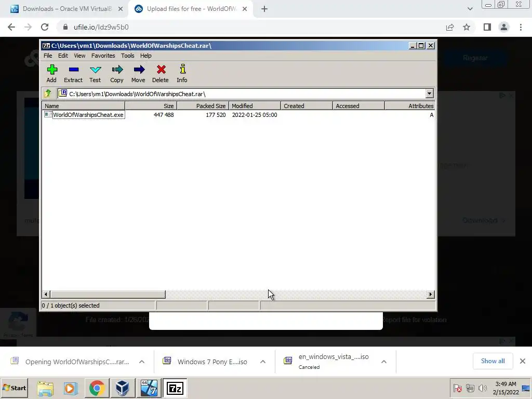Click the Extract toolbar icon

(73, 73)
